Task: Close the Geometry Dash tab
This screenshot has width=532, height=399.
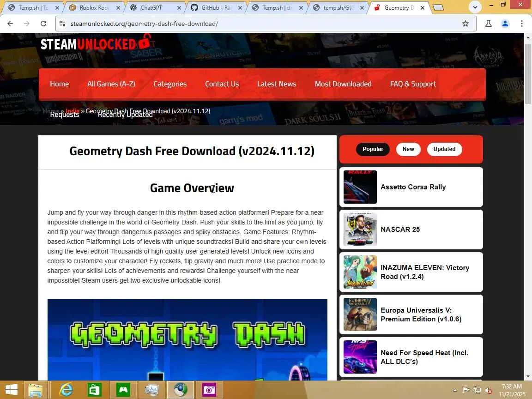Action: (x=423, y=7)
